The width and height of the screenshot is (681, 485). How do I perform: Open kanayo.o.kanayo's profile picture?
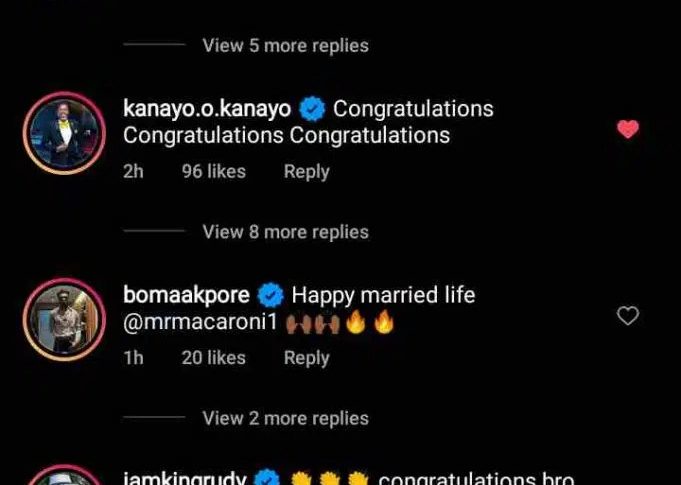click(64, 133)
